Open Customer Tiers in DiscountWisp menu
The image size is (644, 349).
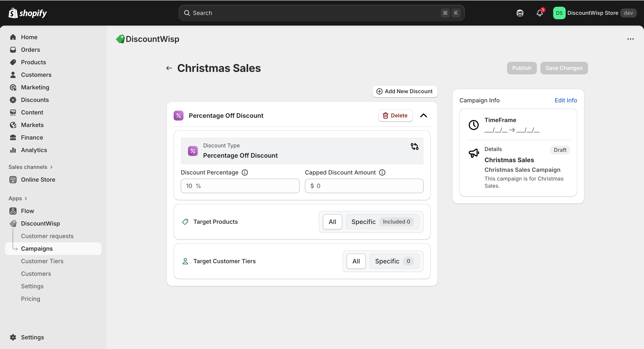(42, 261)
